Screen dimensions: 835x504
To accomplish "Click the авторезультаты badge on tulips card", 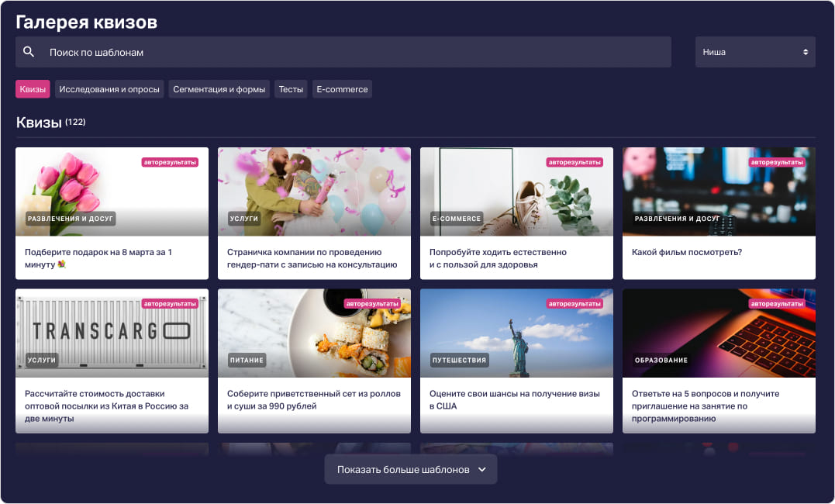I will click(x=170, y=162).
